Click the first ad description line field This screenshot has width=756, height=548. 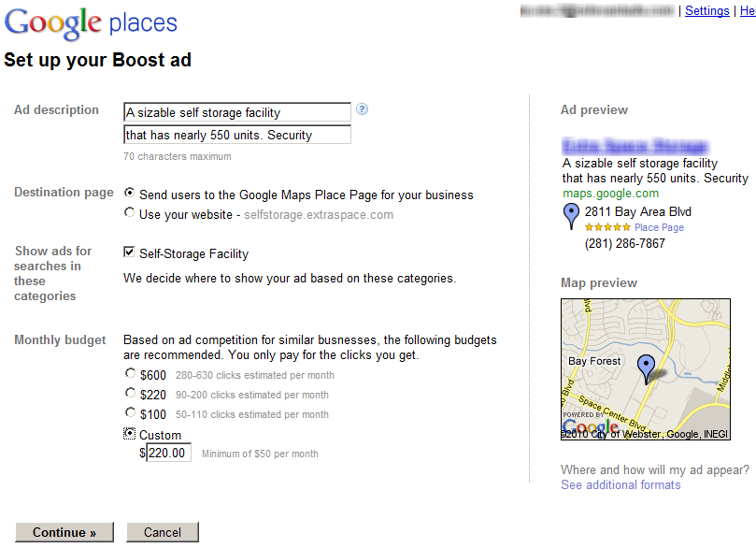pyautogui.click(x=237, y=112)
